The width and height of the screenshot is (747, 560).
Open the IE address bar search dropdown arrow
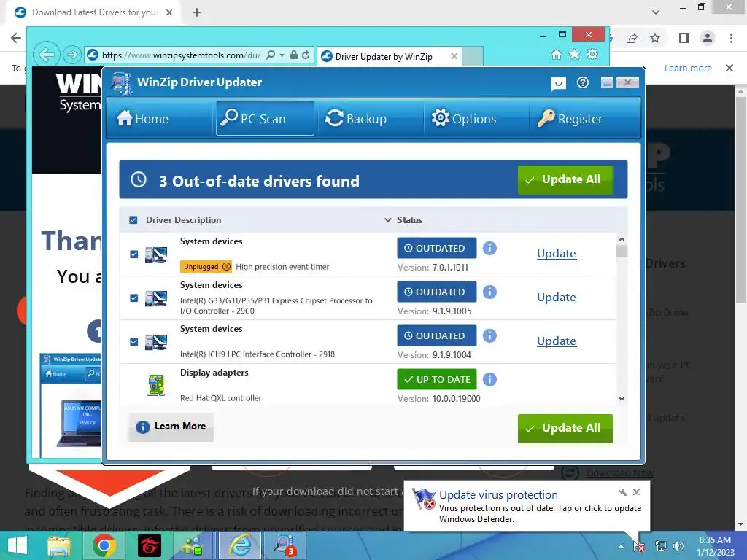pos(282,55)
